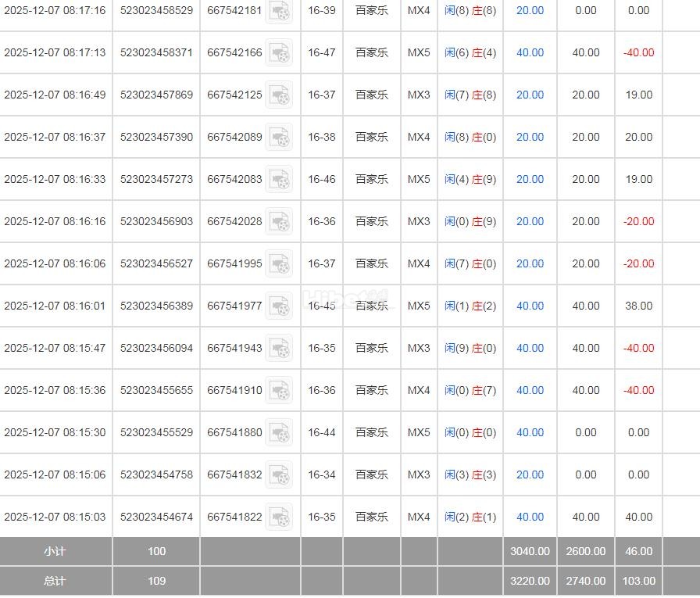Click the 小计 subtotal row label

tap(55, 551)
